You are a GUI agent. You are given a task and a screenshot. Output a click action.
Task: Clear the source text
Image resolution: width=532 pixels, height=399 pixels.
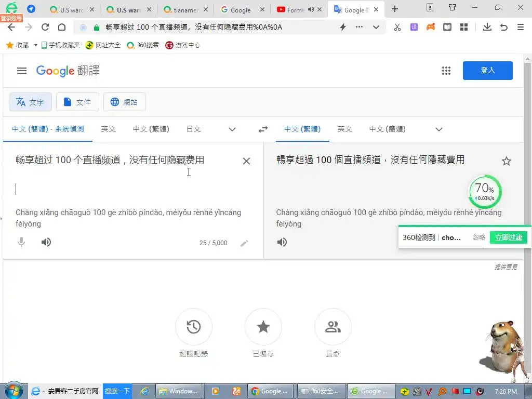pyautogui.click(x=247, y=161)
